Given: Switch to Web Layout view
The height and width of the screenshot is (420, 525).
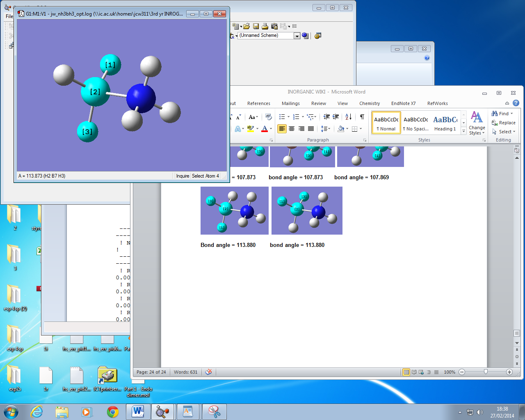Looking at the screenshot, I should click(421, 372).
